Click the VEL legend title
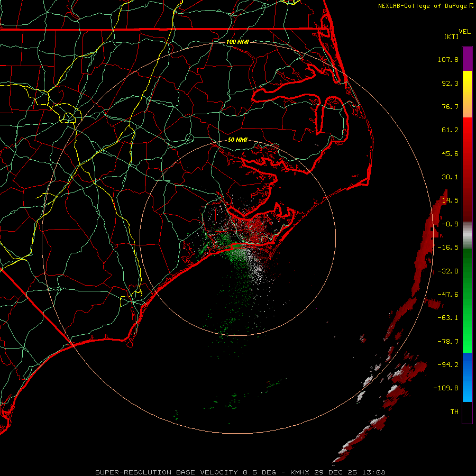The width and height of the screenshot is (476, 476). click(464, 32)
